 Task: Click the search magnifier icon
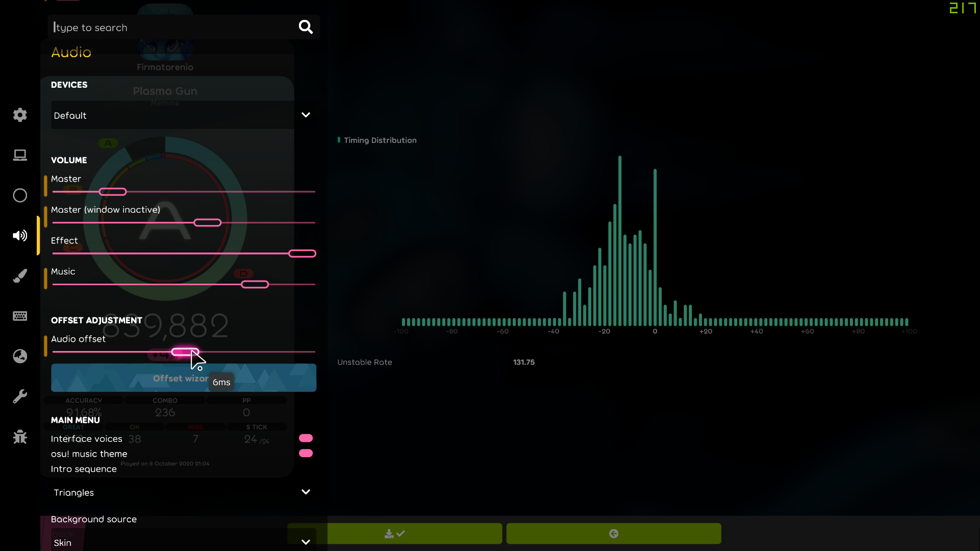point(306,27)
